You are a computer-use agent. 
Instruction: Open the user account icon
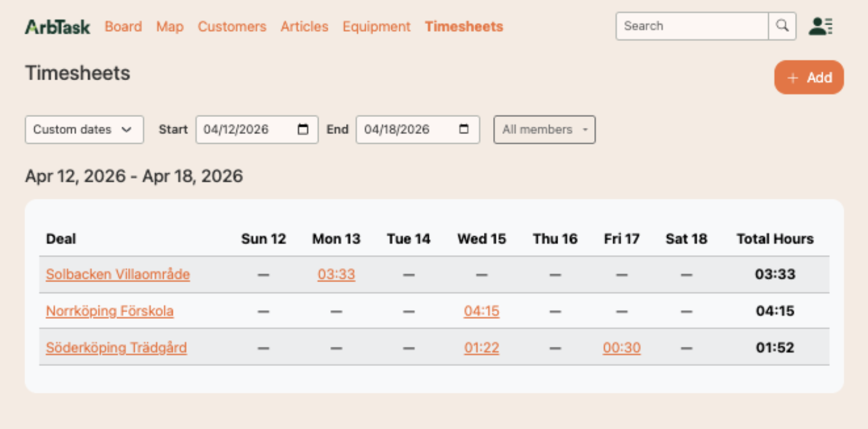820,26
